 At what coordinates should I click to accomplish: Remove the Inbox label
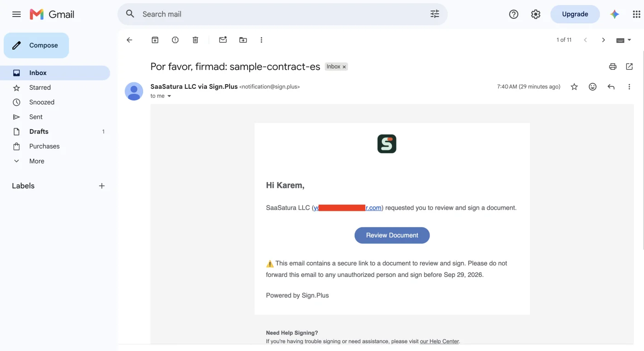pos(344,67)
